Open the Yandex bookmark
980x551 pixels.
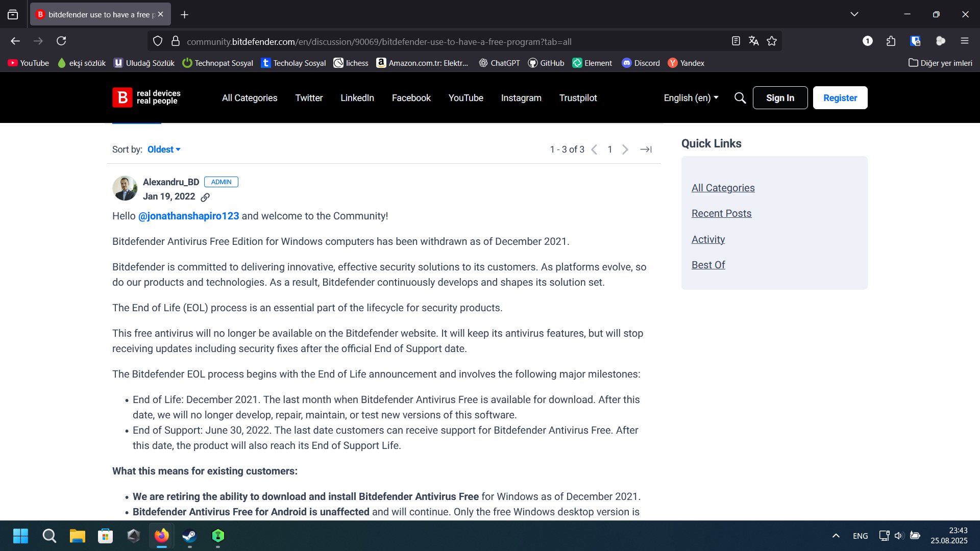tap(686, 63)
